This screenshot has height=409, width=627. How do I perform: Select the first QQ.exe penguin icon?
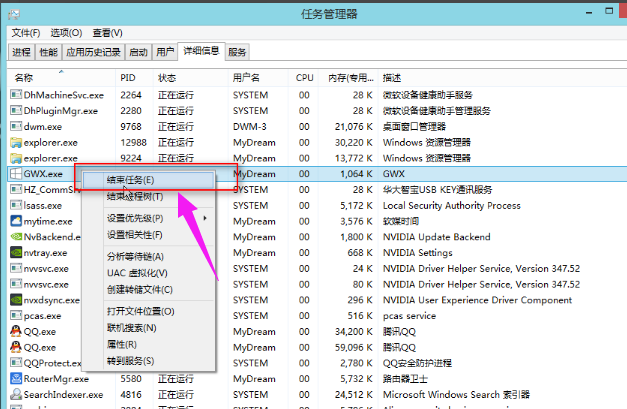pos(16,331)
